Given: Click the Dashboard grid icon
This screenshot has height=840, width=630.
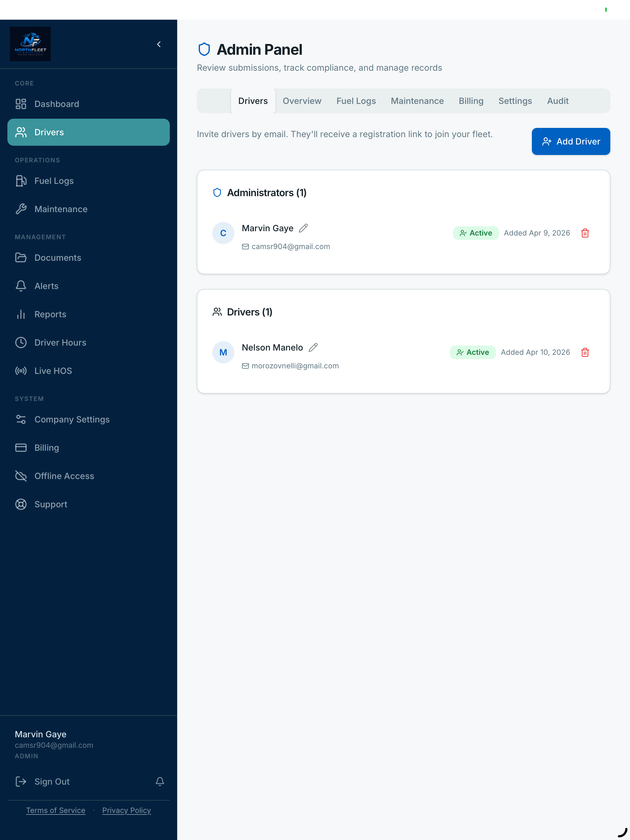Looking at the screenshot, I should (21, 104).
